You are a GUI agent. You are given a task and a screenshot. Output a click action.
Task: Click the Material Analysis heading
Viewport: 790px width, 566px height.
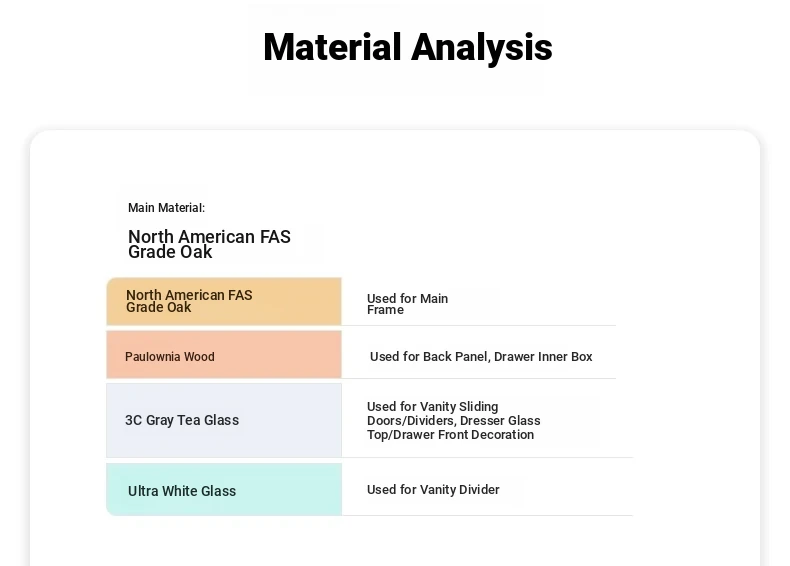[x=408, y=47]
